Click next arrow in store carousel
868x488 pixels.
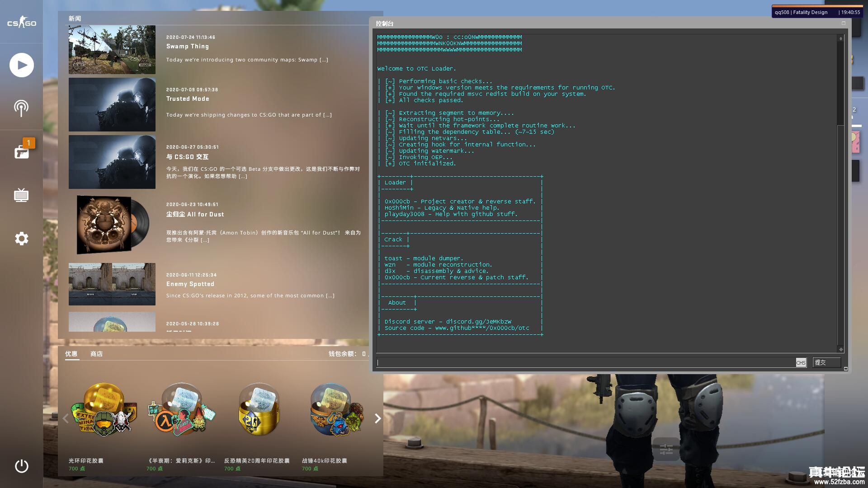point(378,418)
